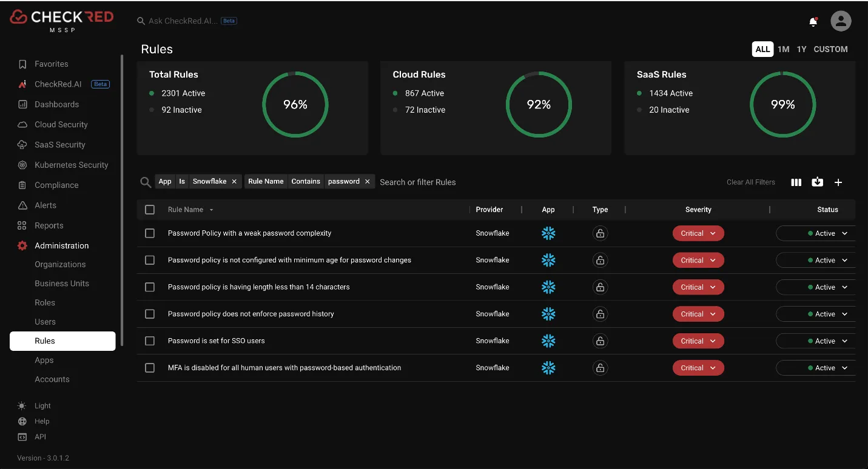Image resolution: width=868 pixels, height=469 pixels.
Task: Select the ALL time range tab
Action: (x=762, y=49)
